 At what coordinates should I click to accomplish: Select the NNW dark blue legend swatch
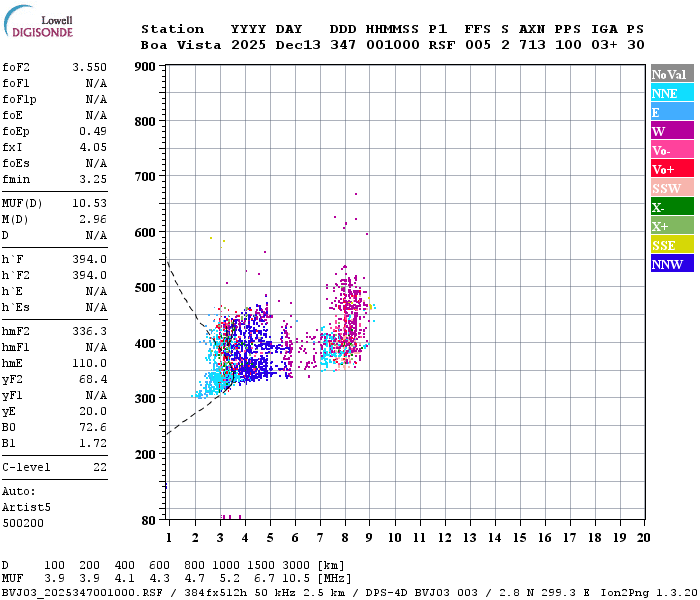(x=672, y=263)
